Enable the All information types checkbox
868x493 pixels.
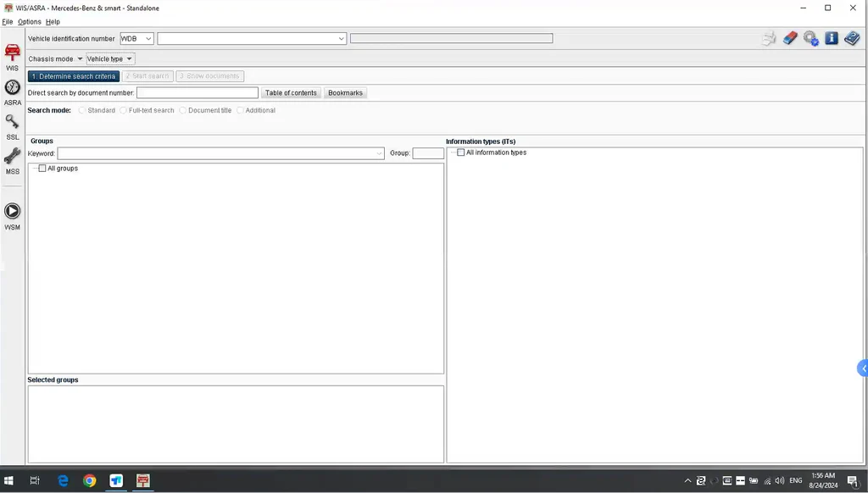[x=461, y=152]
